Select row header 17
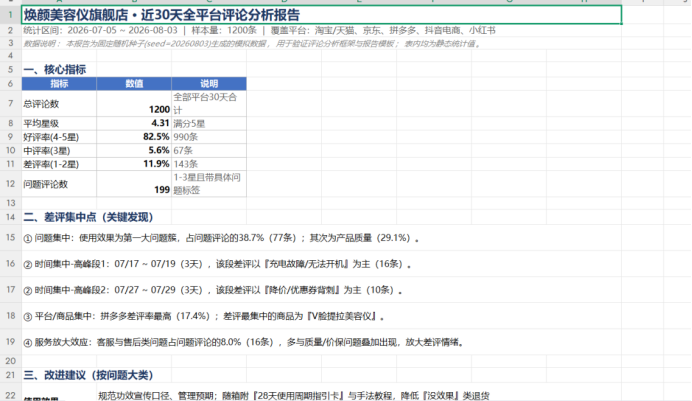Viewport: 692px width, 401px height. 11,290
